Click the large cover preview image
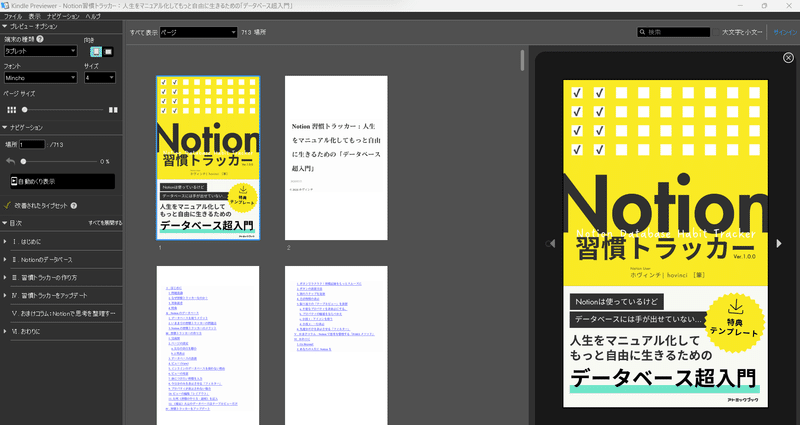Image resolution: width=800 pixels, height=425 pixels. 665,244
